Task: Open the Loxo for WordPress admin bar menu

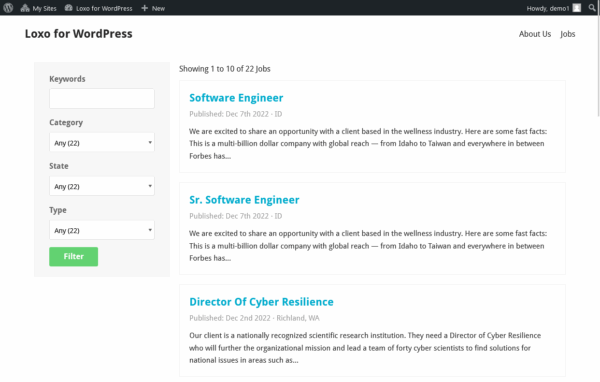Action: (x=99, y=8)
